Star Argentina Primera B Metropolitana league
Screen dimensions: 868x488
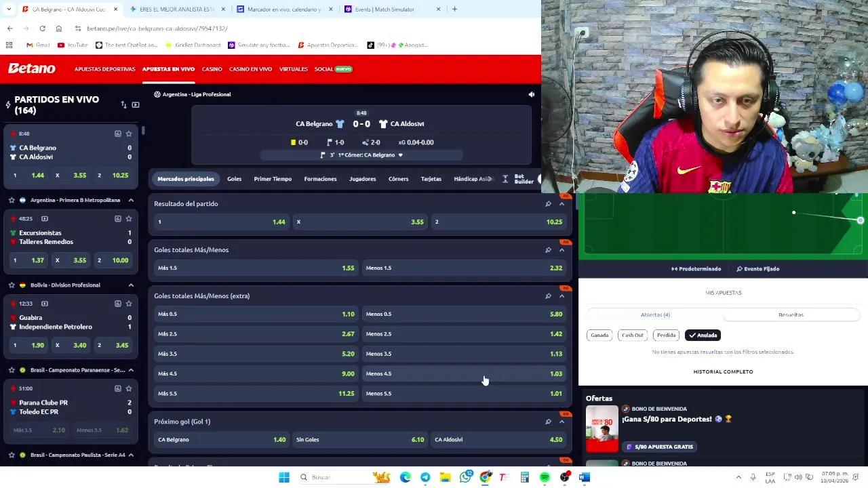(12, 200)
